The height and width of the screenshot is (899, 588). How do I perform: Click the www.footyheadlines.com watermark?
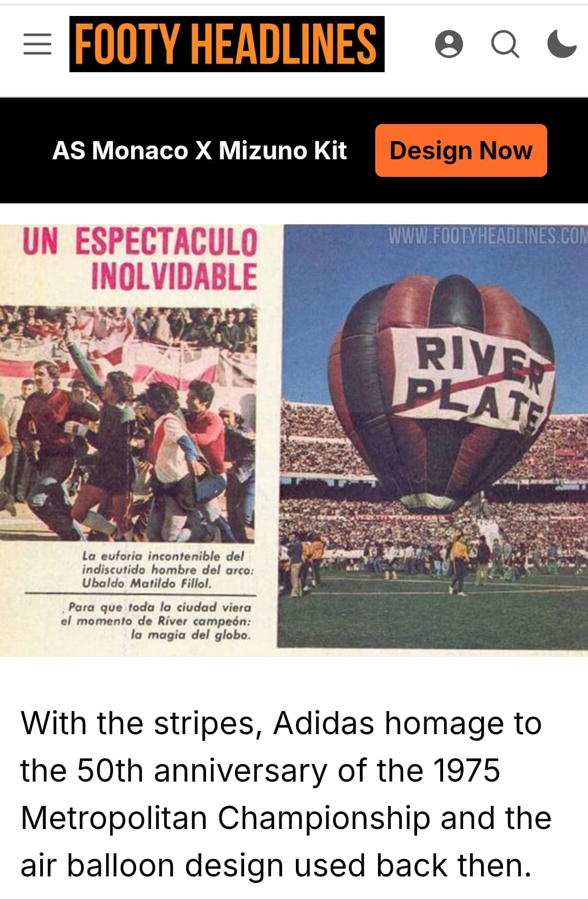point(488,236)
